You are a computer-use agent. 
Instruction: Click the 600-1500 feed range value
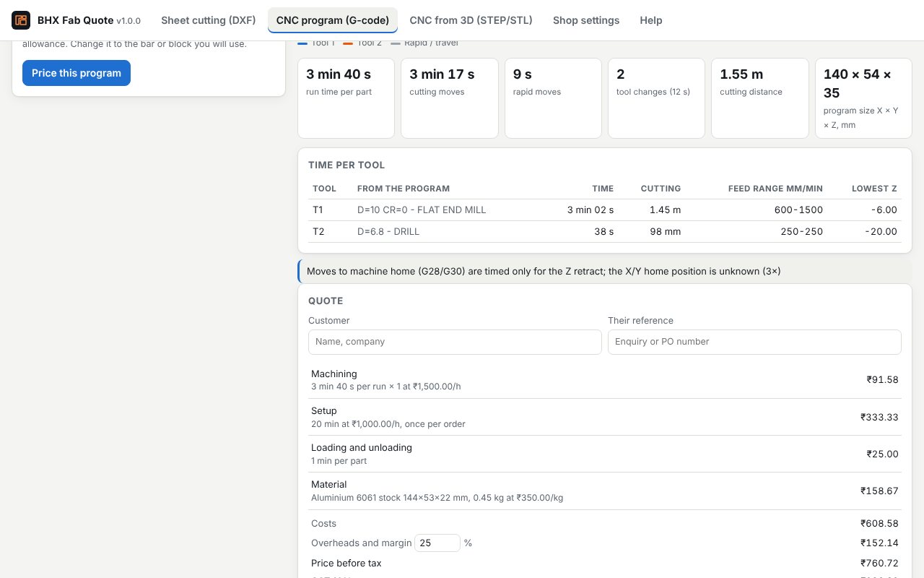point(798,210)
